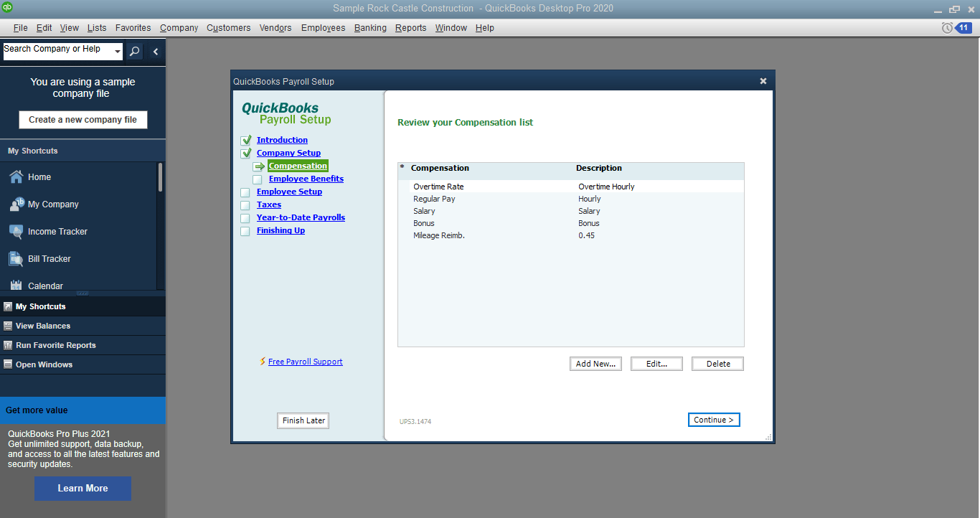Open the Banking menu
Screen dimensions: 980x518
coord(370,28)
